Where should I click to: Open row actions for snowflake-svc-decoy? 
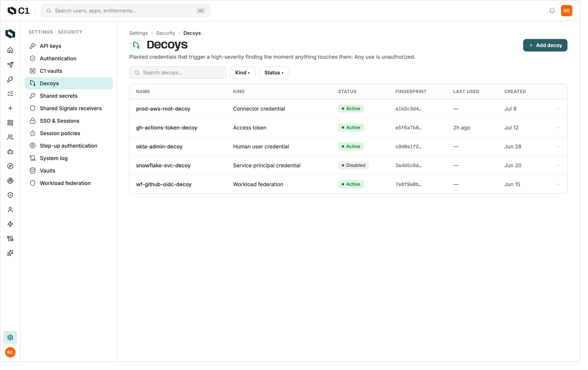(558, 165)
